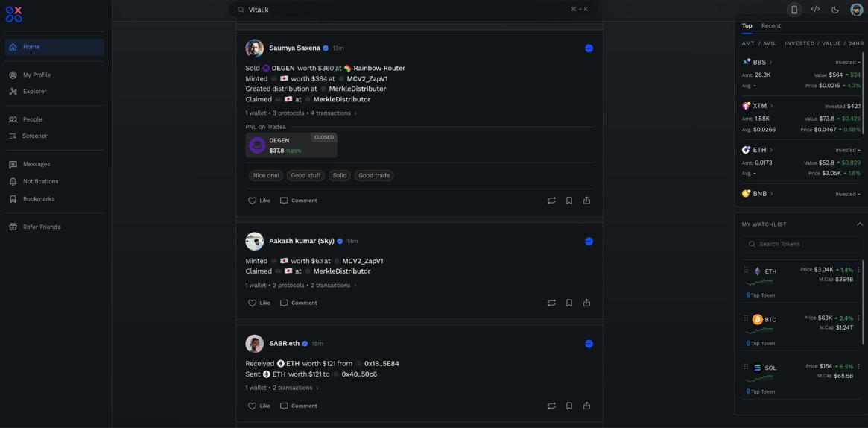Bookmark Aakash kumar (Sky)'s post

point(569,303)
